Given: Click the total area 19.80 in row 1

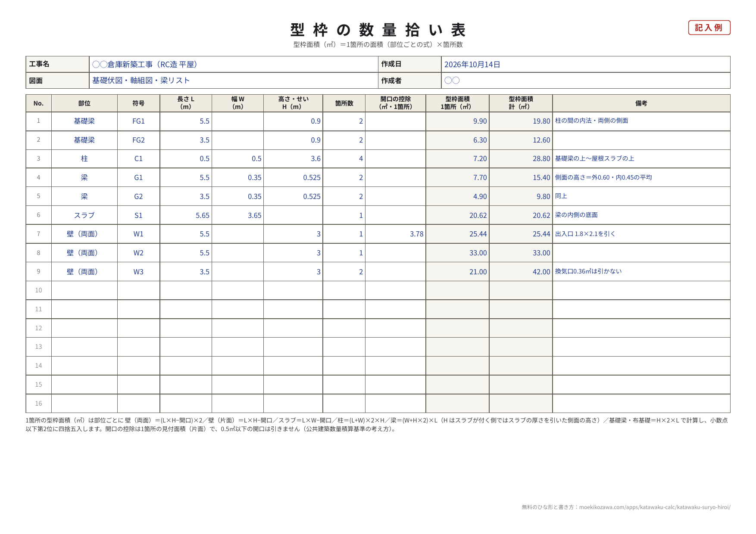Looking at the screenshot, I should [x=541, y=121].
